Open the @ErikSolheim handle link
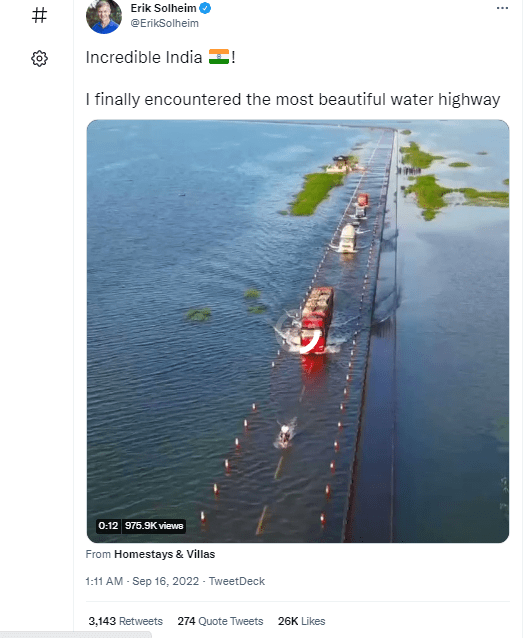 [x=164, y=23]
